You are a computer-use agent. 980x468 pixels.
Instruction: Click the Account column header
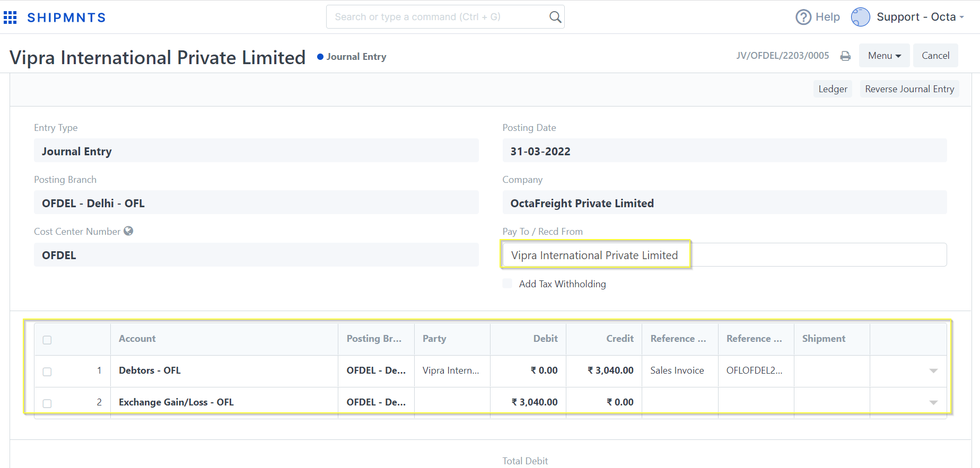224,339
